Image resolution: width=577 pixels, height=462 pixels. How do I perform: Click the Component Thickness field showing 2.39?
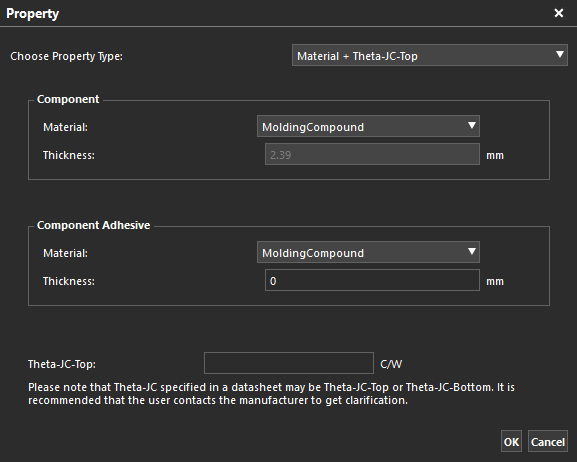[x=372, y=155]
